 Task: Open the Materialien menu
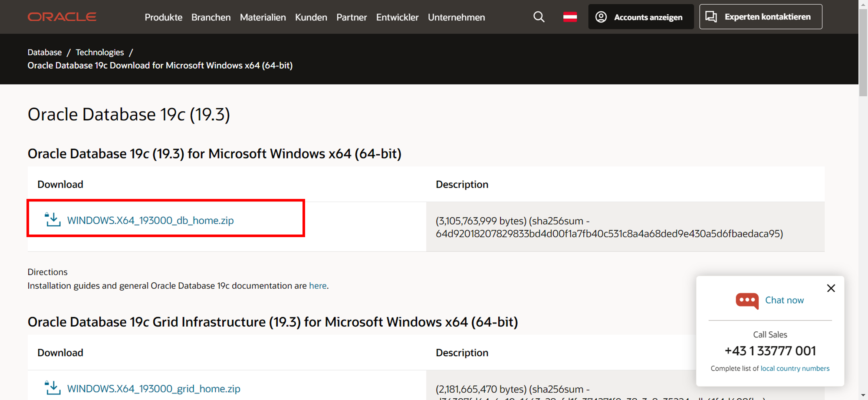(263, 17)
